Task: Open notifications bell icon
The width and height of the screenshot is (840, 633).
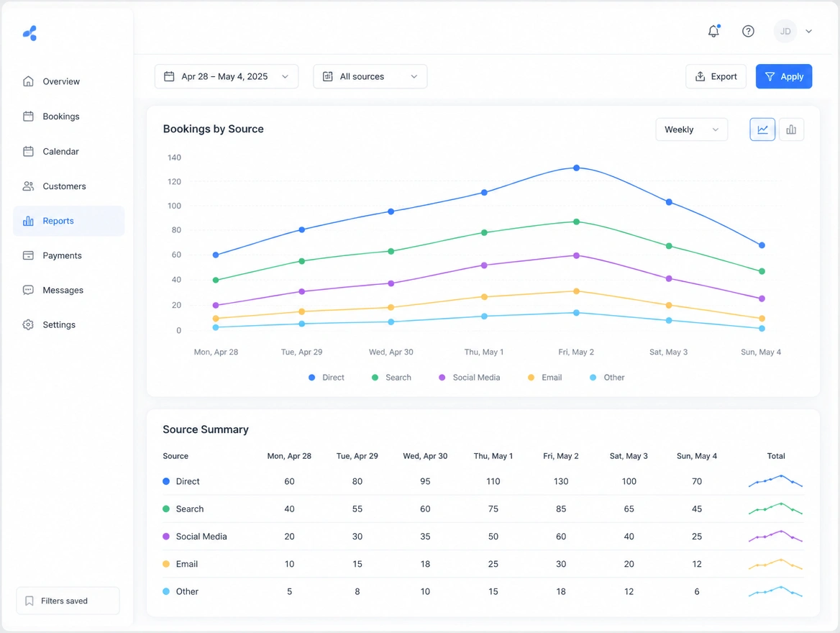Action: 713,31
